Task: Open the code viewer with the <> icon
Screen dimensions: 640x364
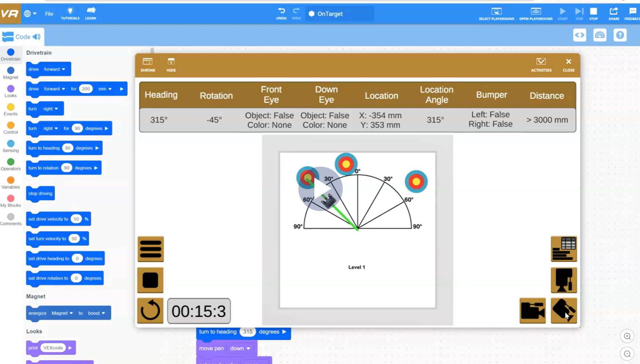Action: 579,35
